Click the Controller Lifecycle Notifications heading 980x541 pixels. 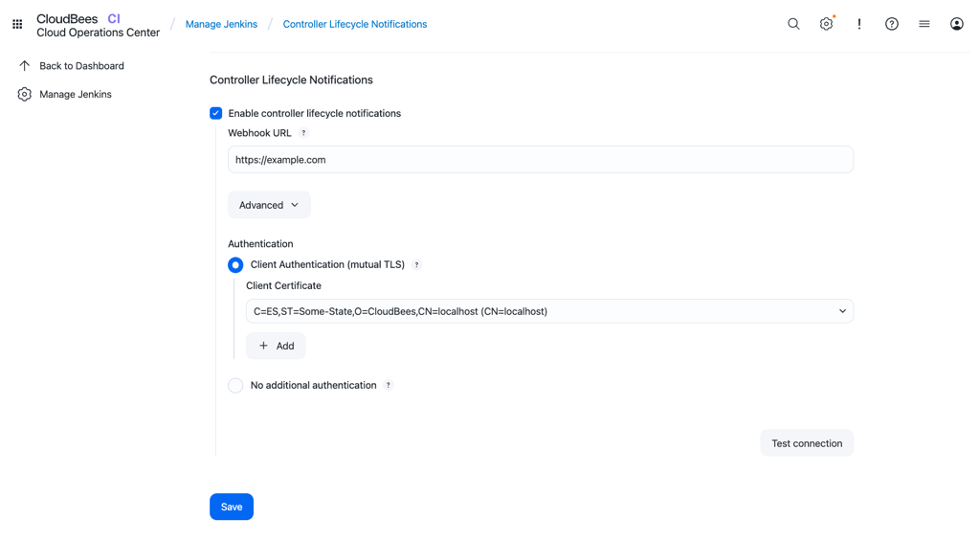click(x=291, y=80)
